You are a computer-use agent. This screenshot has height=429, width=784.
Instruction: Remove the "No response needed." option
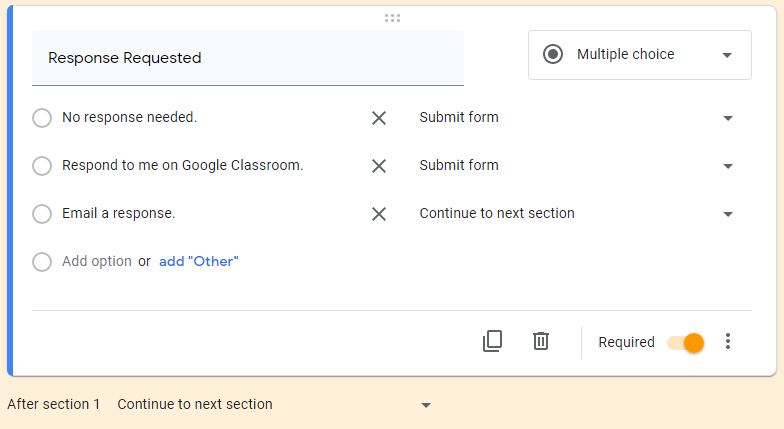point(379,118)
